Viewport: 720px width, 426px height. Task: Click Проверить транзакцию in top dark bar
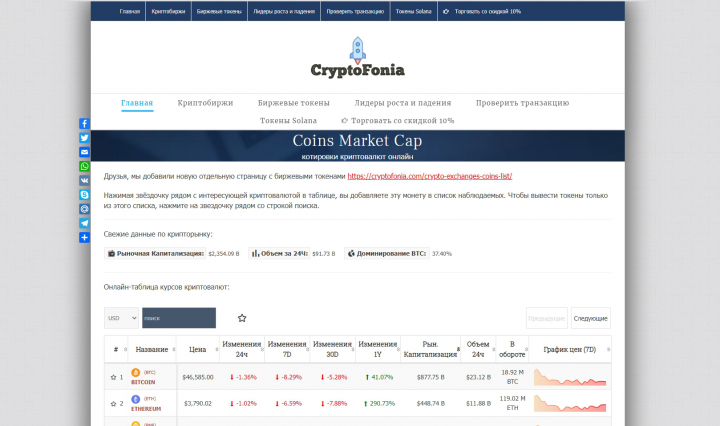click(355, 11)
